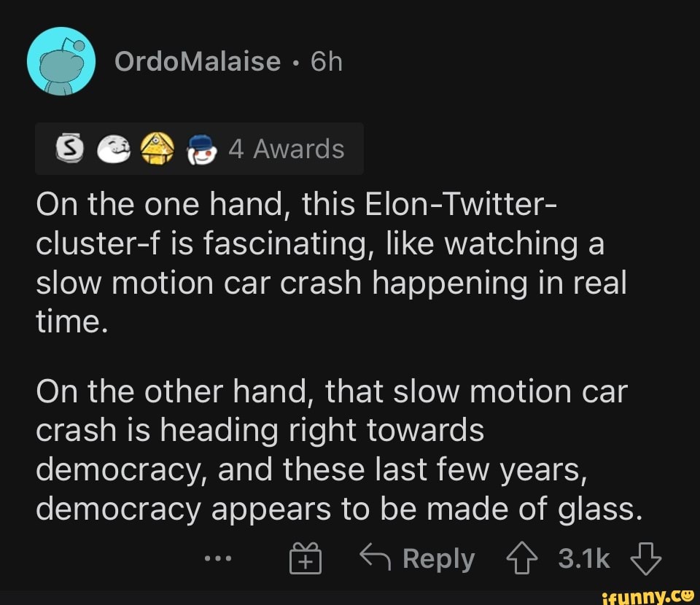Select the Silver award icon
700x605 pixels.
tap(71, 148)
